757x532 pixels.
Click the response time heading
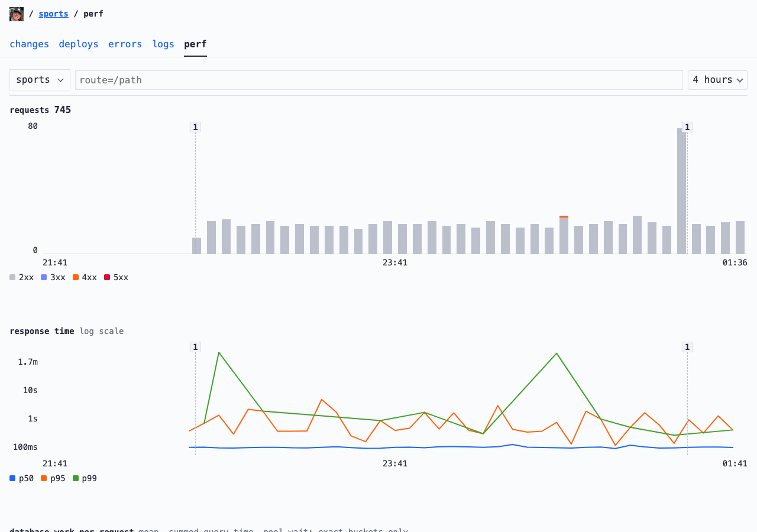click(x=42, y=331)
